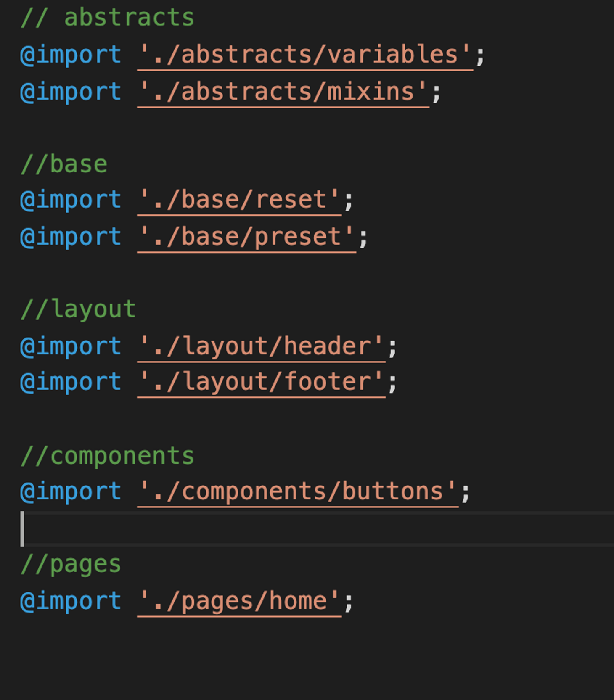
Task: Click the '//base' comment
Action: (x=64, y=164)
